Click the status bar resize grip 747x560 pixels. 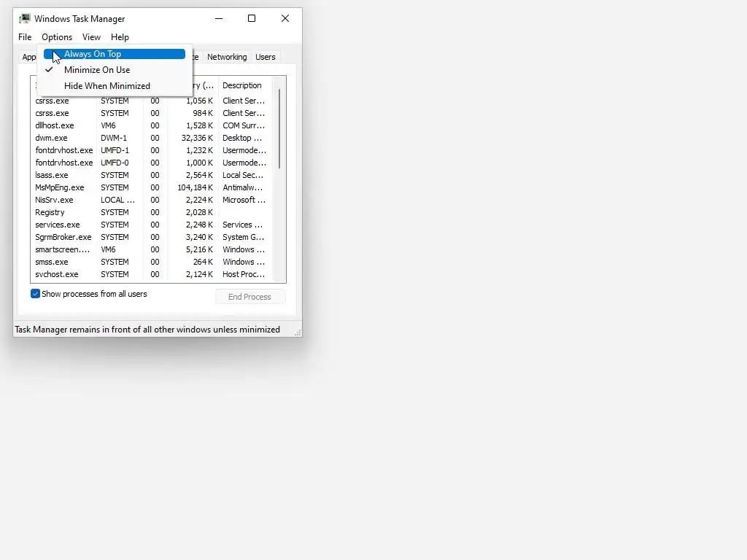[x=298, y=332]
